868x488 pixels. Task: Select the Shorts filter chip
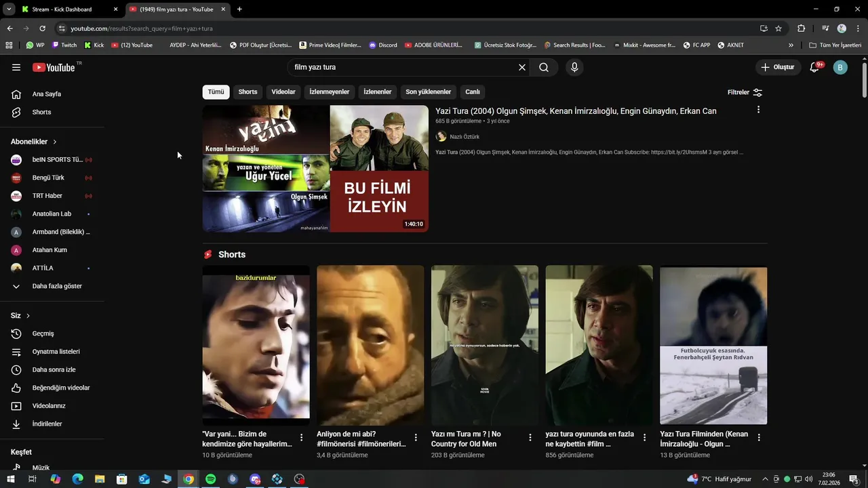tap(248, 92)
